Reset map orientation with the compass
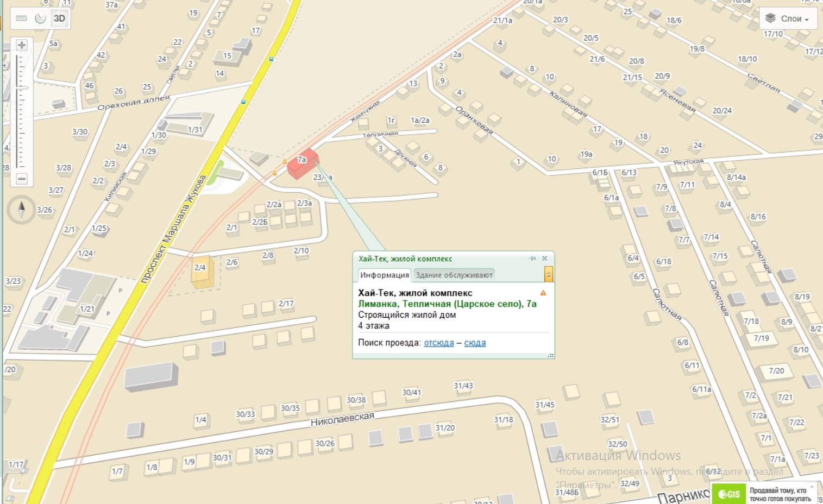823x504 pixels. [x=21, y=210]
